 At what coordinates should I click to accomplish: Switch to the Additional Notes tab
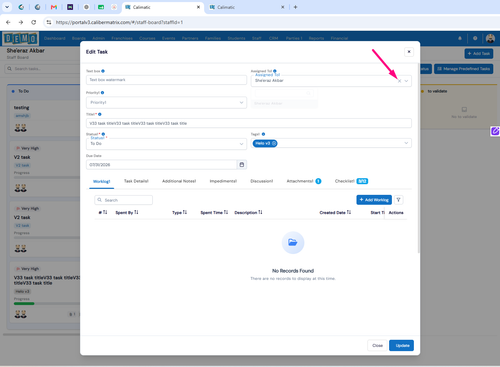pyautogui.click(x=179, y=181)
